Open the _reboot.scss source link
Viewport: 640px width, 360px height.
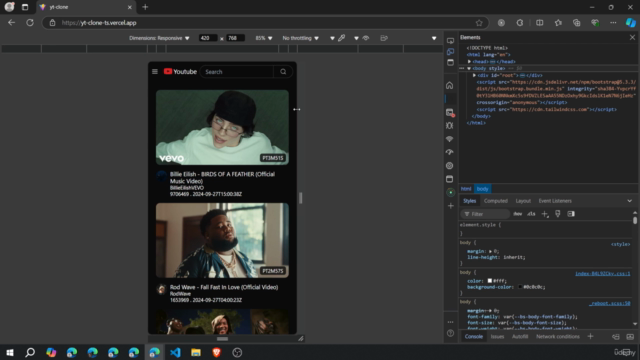[610, 303]
